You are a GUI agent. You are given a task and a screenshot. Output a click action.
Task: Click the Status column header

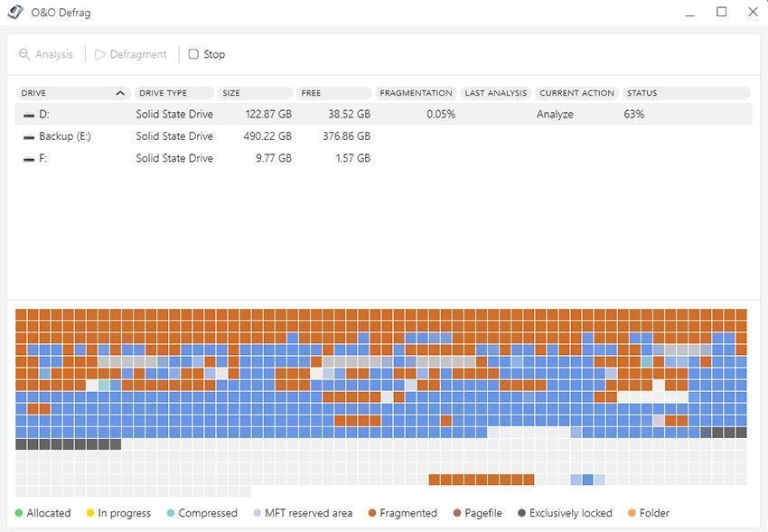click(685, 93)
